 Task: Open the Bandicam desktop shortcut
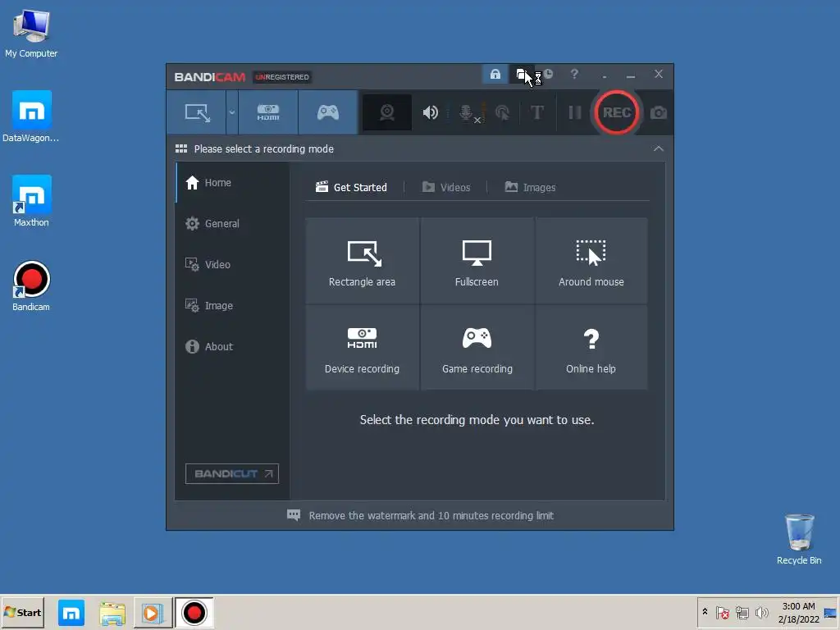coord(31,285)
